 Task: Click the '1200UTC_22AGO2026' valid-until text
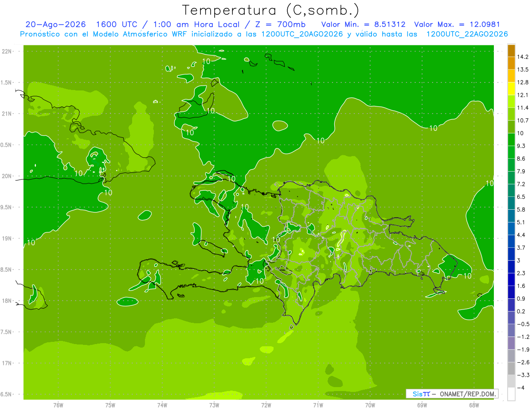tap(467, 34)
